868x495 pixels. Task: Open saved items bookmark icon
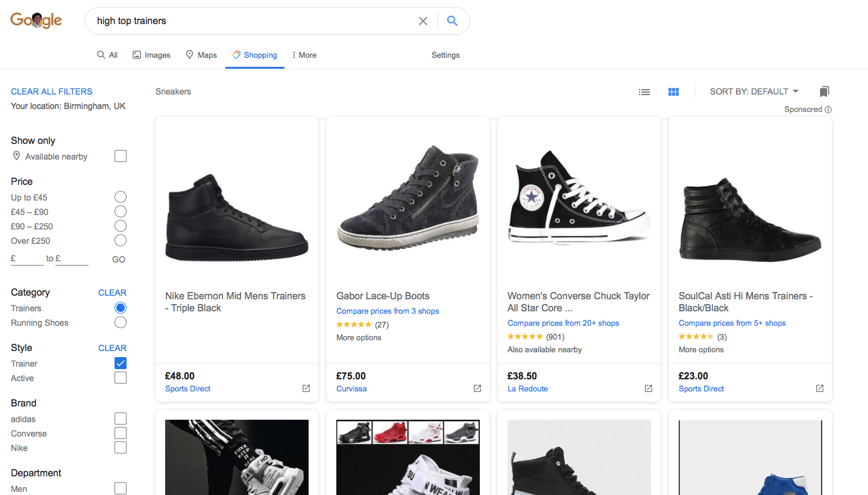[x=825, y=92]
